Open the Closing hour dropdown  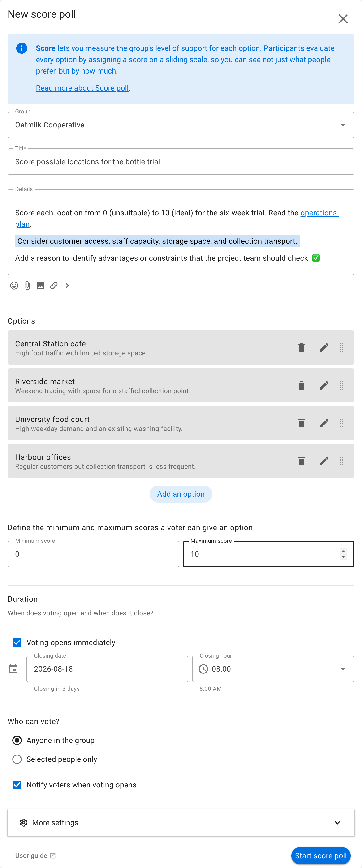(x=273, y=668)
